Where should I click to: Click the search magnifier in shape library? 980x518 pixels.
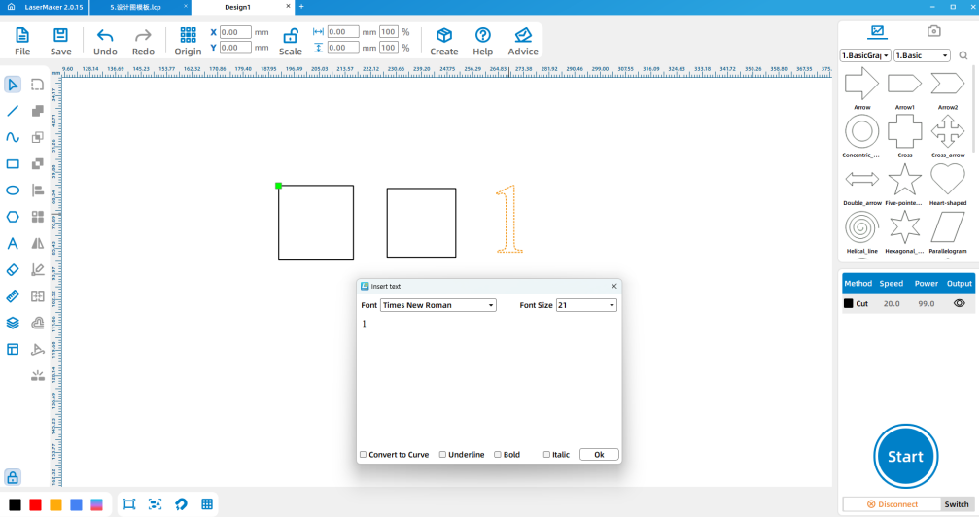[x=963, y=55]
